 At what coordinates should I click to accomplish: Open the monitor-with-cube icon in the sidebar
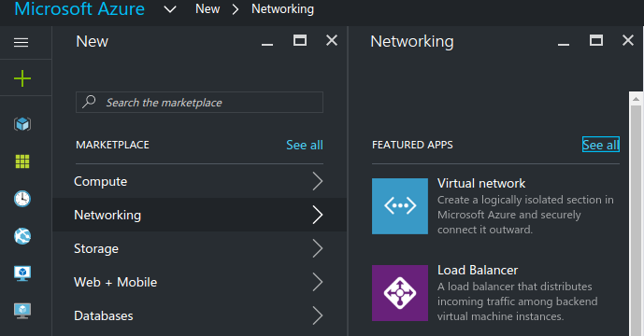(x=22, y=273)
